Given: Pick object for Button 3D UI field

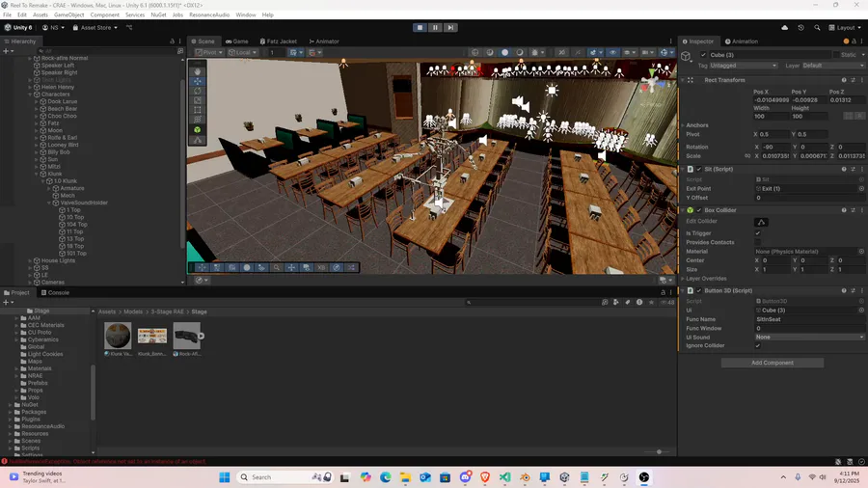Looking at the screenshot, I should point(861,311).
